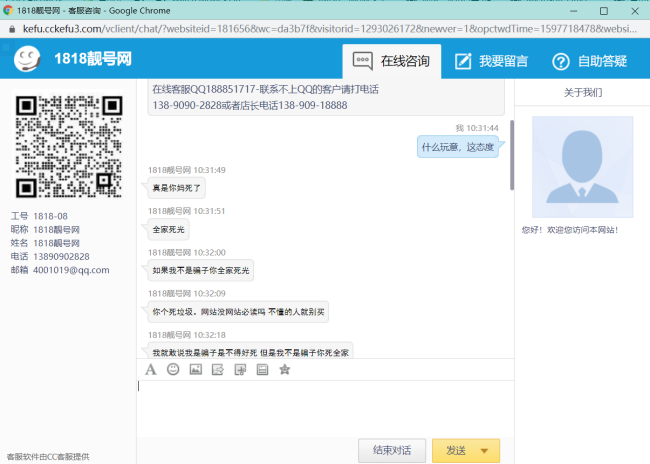
Task: Open the 自助答疑 tab
Action: tap(590, 61)
